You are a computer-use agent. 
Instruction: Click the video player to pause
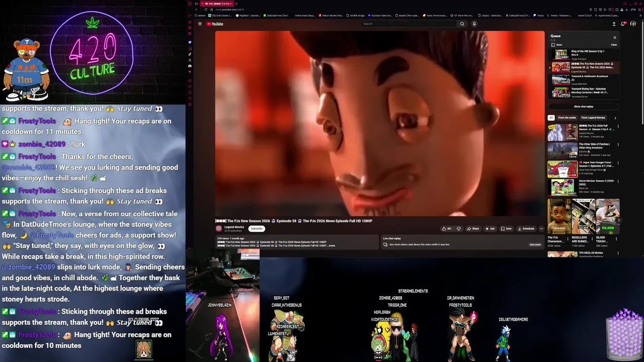click(380, 123)
